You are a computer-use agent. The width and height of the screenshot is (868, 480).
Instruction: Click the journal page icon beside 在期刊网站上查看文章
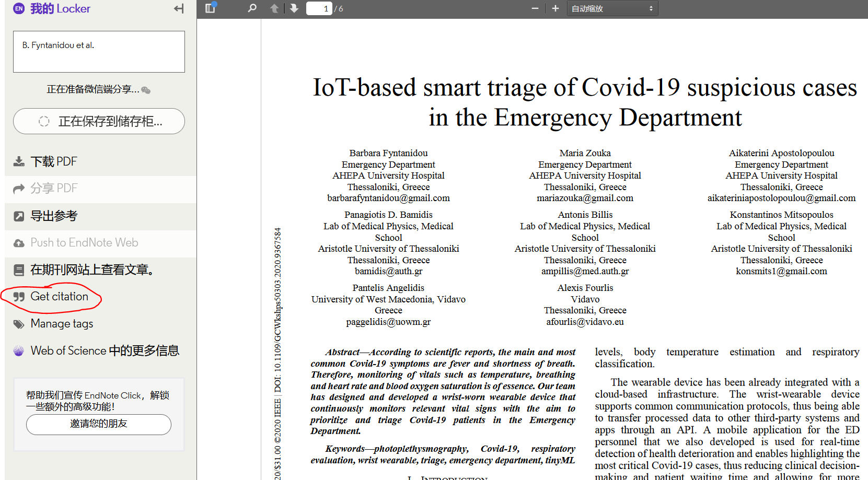pyautogui.click(x=19, y=270)
